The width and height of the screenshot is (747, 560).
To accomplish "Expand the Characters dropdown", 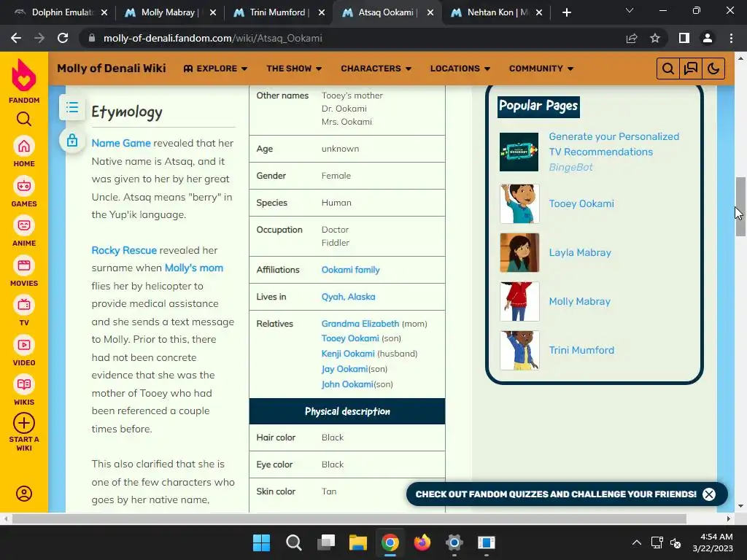I will [376, 69].
